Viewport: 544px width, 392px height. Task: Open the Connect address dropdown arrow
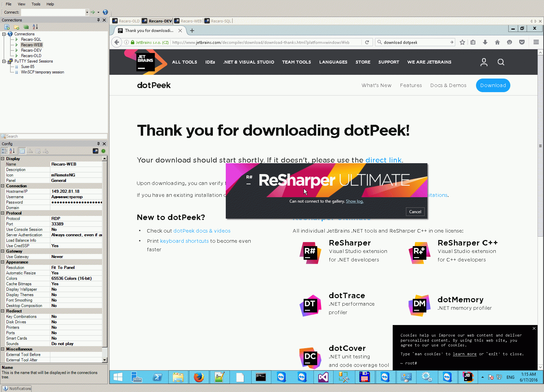tap(87, 12)
